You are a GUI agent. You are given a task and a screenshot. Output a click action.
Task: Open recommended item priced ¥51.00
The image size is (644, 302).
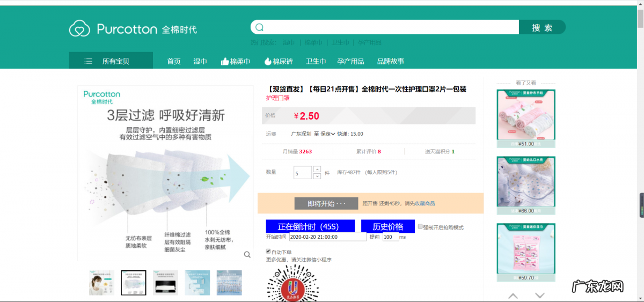[x=526, y=118]
